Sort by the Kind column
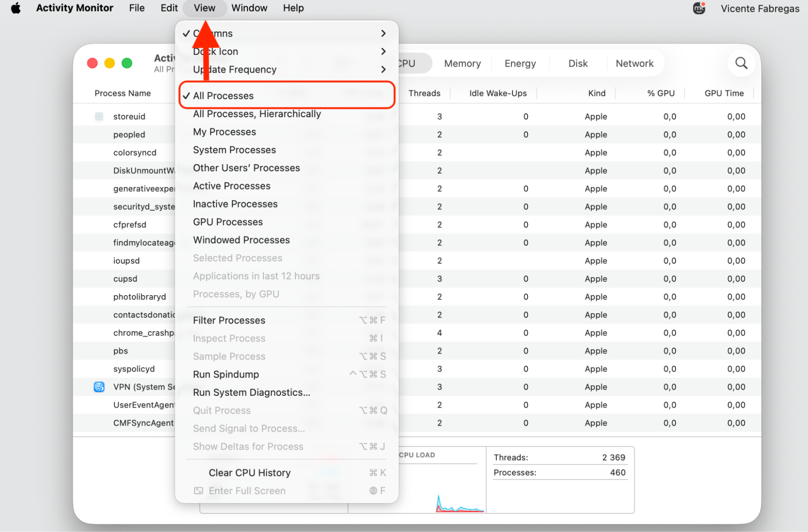The width and height of the screenshot is (808, 532). [597, 93]
